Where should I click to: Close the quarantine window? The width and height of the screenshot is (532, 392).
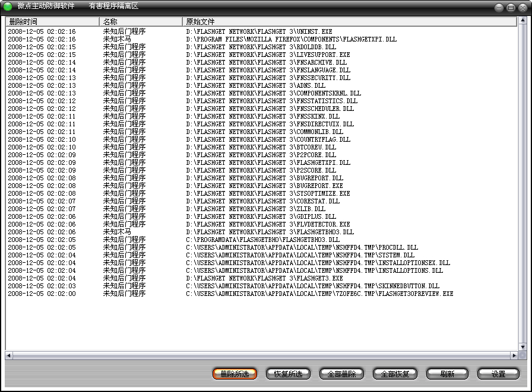521,7
